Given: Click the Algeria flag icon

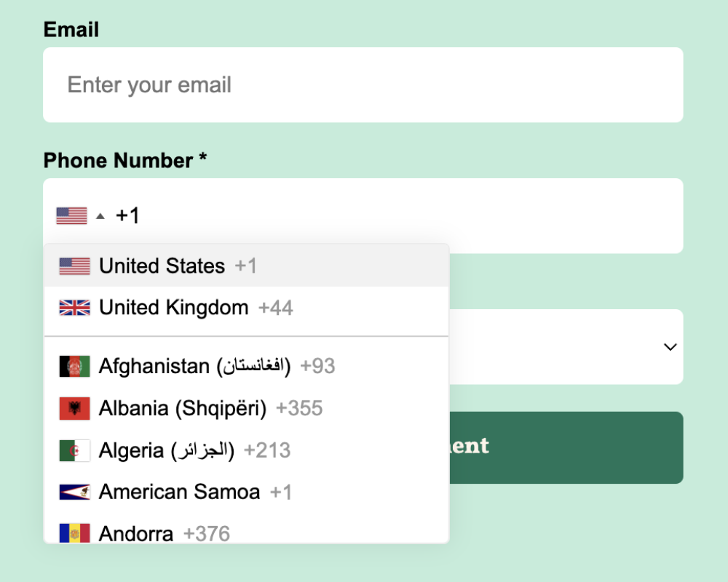Looking at the screenshot, I should pyautogui.click(x=74, y=450).
